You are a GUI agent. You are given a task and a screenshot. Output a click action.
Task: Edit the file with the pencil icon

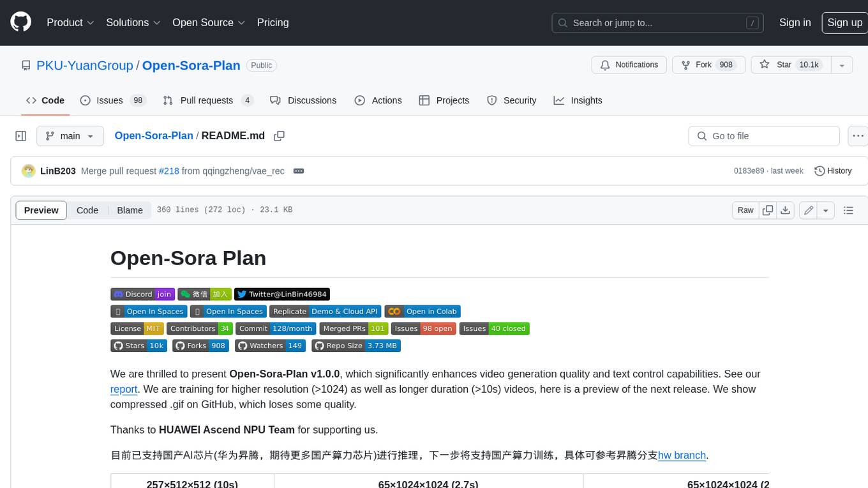(x=809, y=210)
